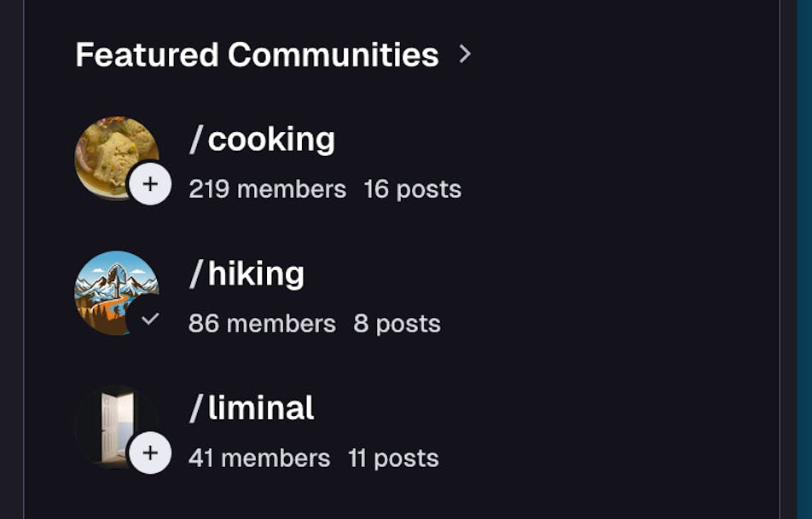Open the /cooking community name
The width and height of the screenshot is (812, 519).
coord(271,139)
